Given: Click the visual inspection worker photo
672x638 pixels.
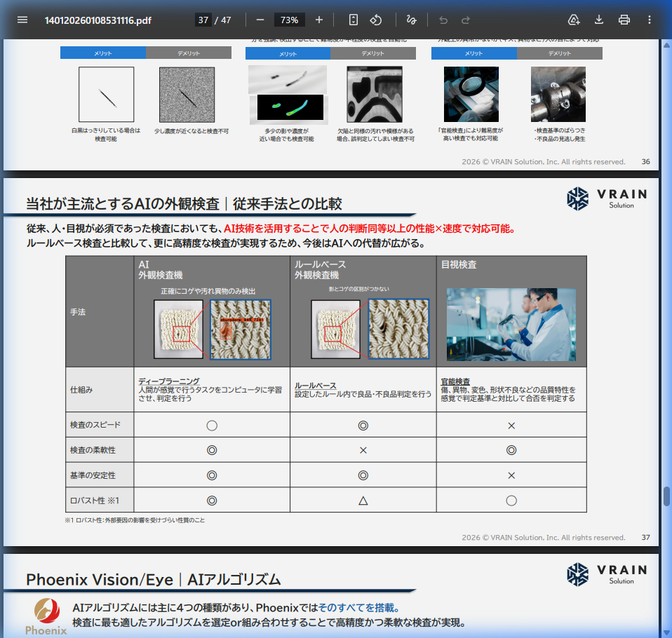Looking at the screenshot, I should 511,325.
